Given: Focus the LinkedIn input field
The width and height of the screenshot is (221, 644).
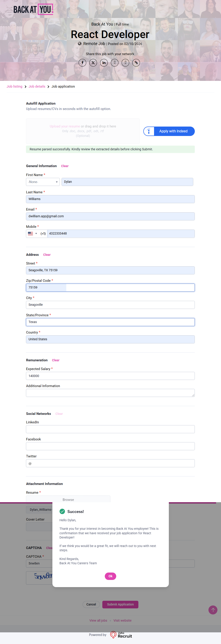Looking at the screenshot, I should (x=110, y=429).
